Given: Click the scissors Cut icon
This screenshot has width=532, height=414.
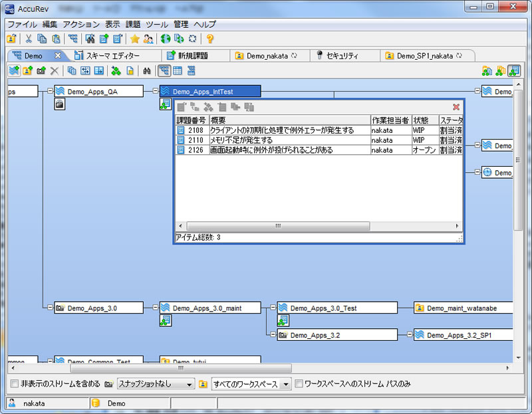Looking at the screenshot, I should click(29, 39).
